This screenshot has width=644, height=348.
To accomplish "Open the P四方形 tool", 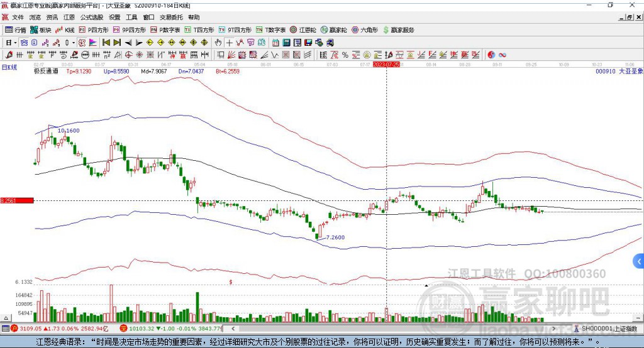I will click(x=94, y=30).
